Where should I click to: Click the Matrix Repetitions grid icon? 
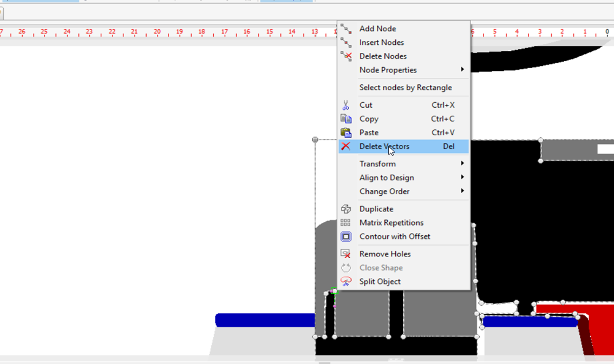coord(346,222)
